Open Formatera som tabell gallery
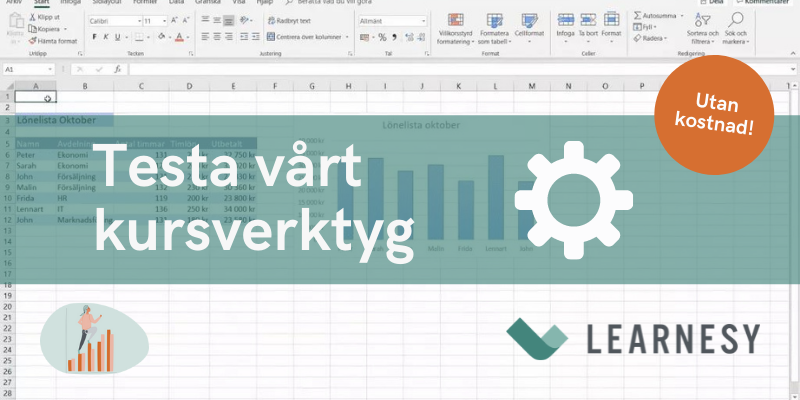The height and width of the screenshot is (400, 800). (494, 29)
